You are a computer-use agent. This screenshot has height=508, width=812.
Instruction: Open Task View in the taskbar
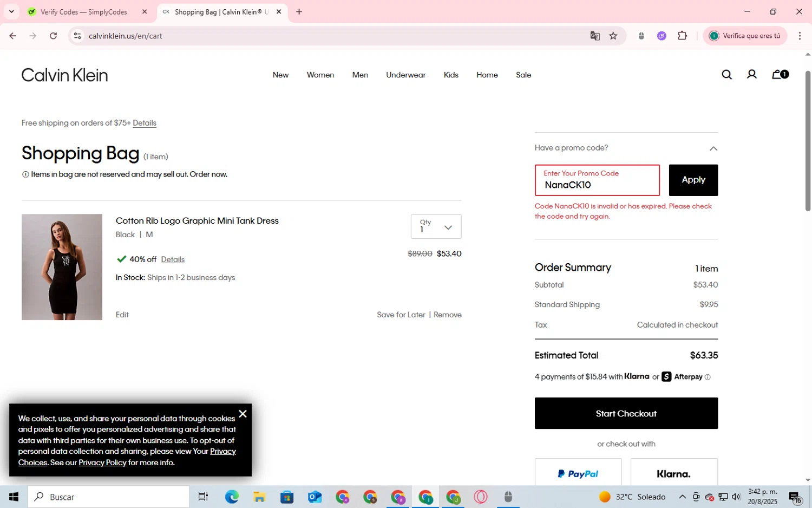(x=203, y=497)
